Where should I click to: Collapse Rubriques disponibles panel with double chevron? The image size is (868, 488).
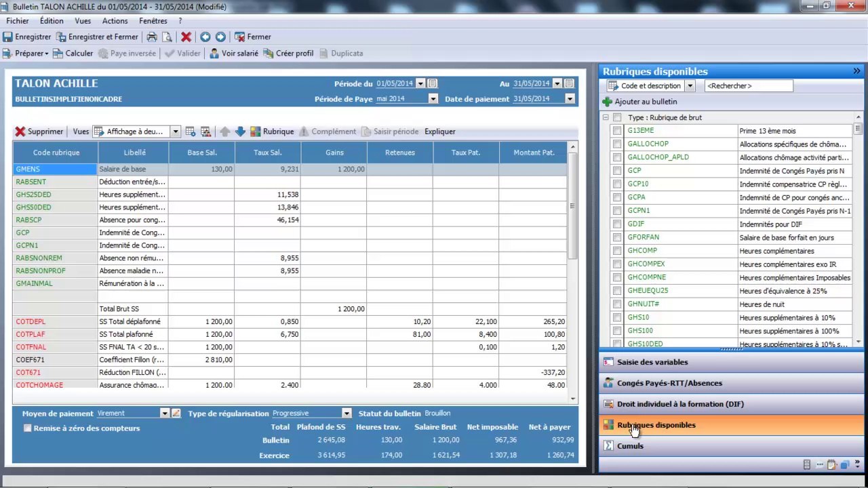pyautogui.click(x=856, y=71)
